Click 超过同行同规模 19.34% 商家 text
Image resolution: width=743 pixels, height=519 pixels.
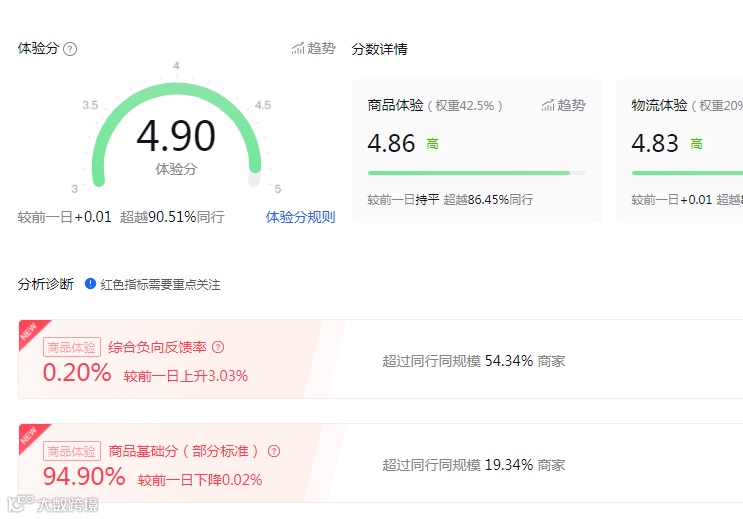pos(474,465)
